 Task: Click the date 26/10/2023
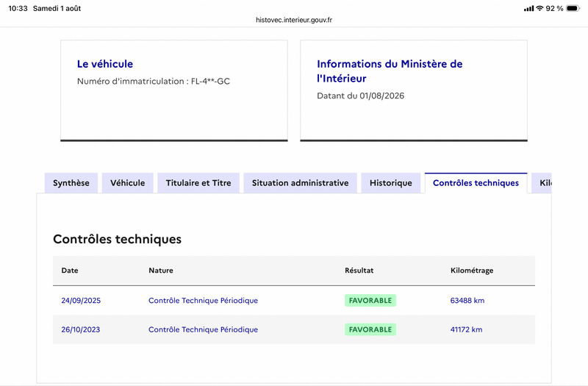coord(81,329)
